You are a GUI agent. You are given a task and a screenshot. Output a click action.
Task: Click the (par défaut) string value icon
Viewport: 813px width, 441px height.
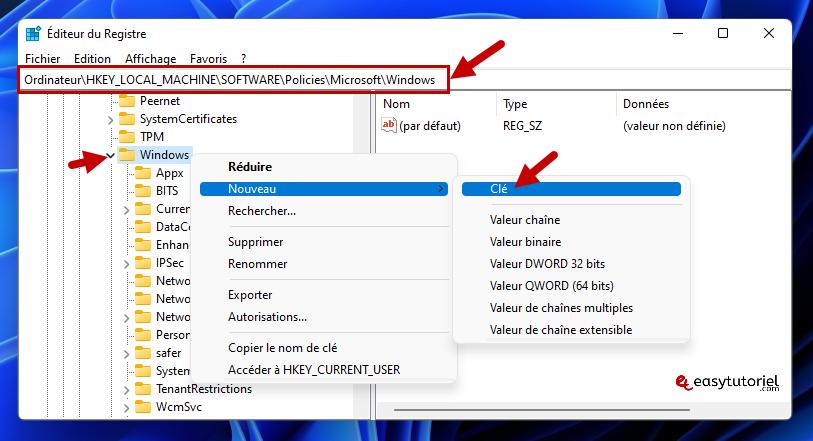(x=389, y=125)
